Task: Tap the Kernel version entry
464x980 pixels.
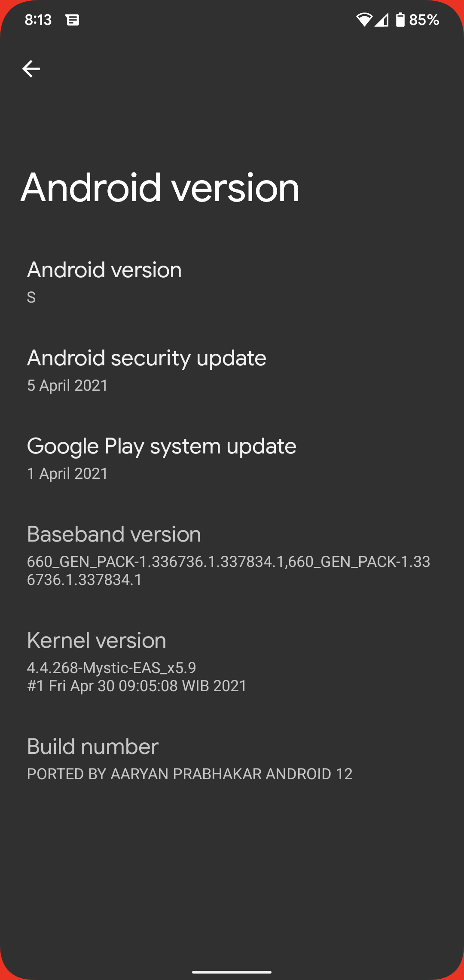Action: 232,661
